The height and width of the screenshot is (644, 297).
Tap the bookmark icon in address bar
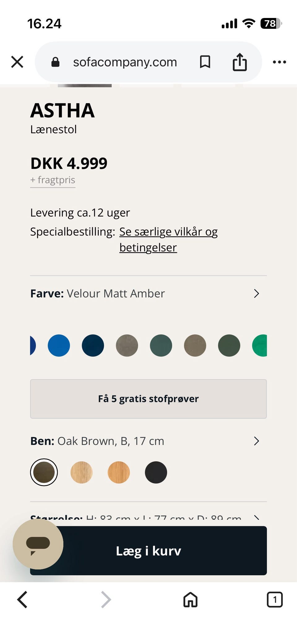pyautogui.click(x=205, y=62)
